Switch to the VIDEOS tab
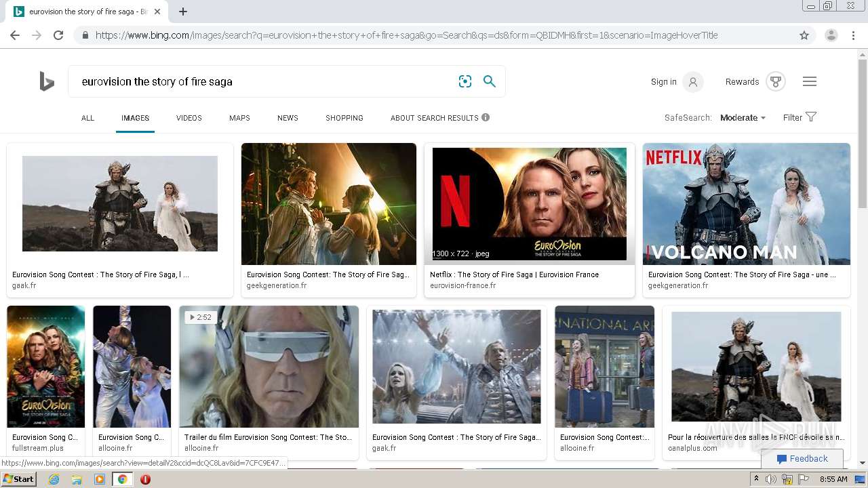Image resolution: width=868 pixels, height=488 pixels. tap(189, 118)
